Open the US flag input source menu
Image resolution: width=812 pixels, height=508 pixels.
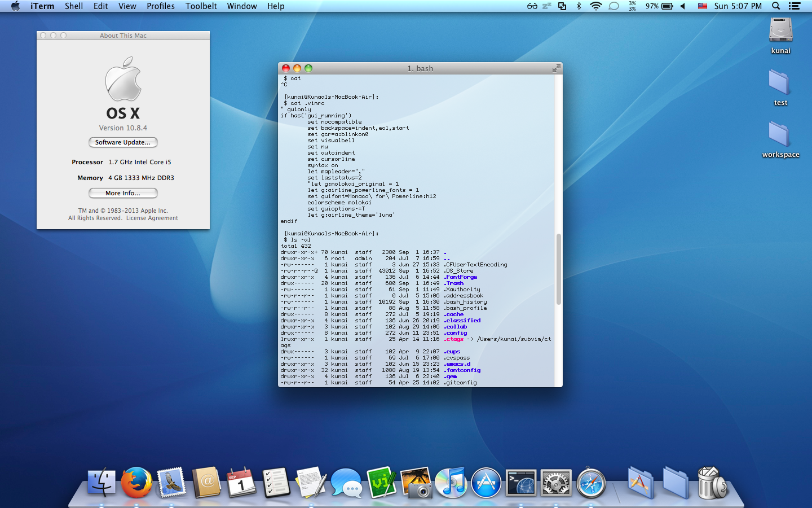pyautogui.click(x=703, y=6)
